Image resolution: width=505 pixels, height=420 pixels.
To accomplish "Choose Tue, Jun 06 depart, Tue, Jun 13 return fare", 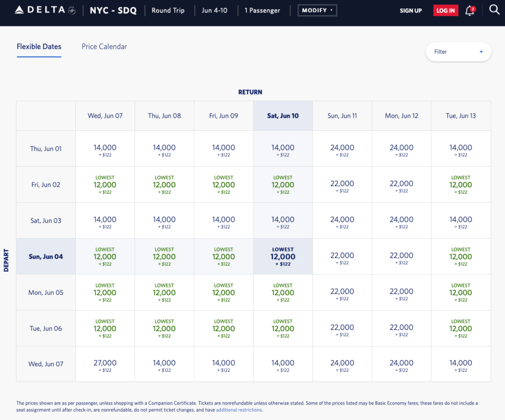I will 461,328.
